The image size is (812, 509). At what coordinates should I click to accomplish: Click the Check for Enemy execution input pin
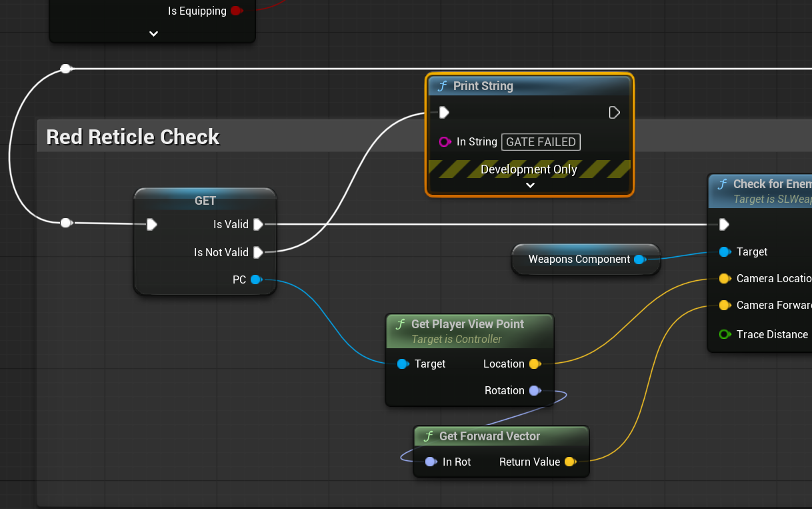tap(724, 224)
